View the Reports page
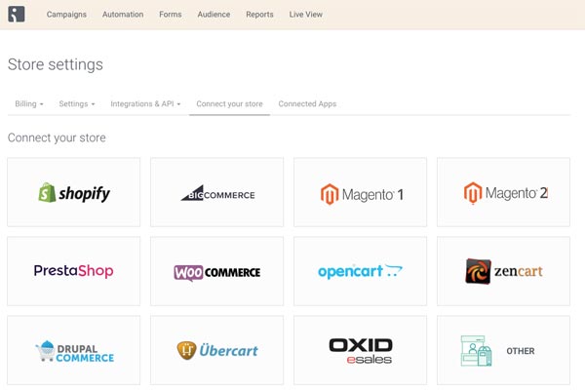Viewport: 585px width, 392px height. pos(259,15)
